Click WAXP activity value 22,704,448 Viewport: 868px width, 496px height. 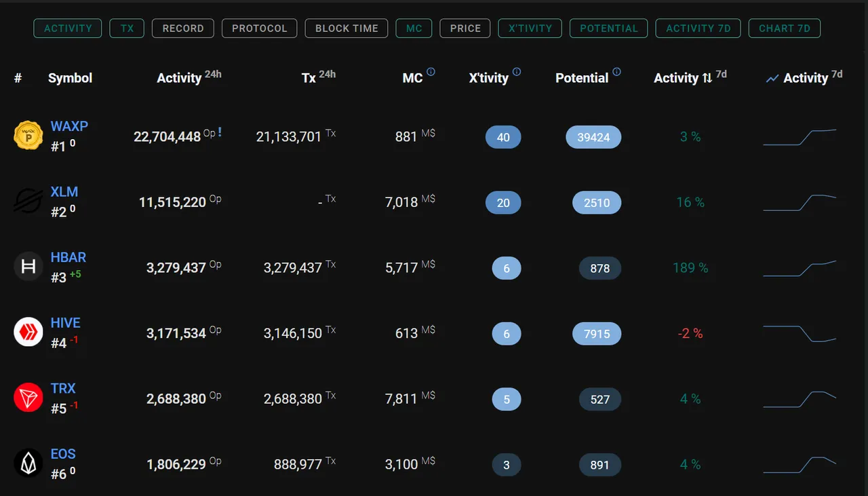tap(167, 137)
